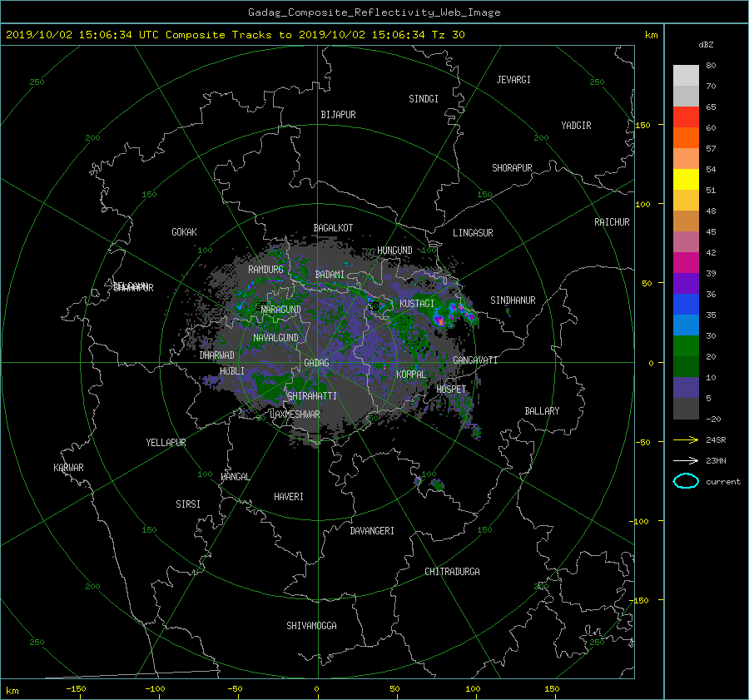Click the SINDHANUR city label

click(513, 300)
